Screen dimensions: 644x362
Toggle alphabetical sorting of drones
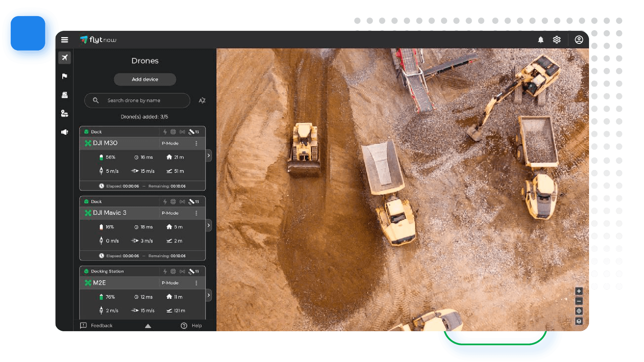click(202, 100)
